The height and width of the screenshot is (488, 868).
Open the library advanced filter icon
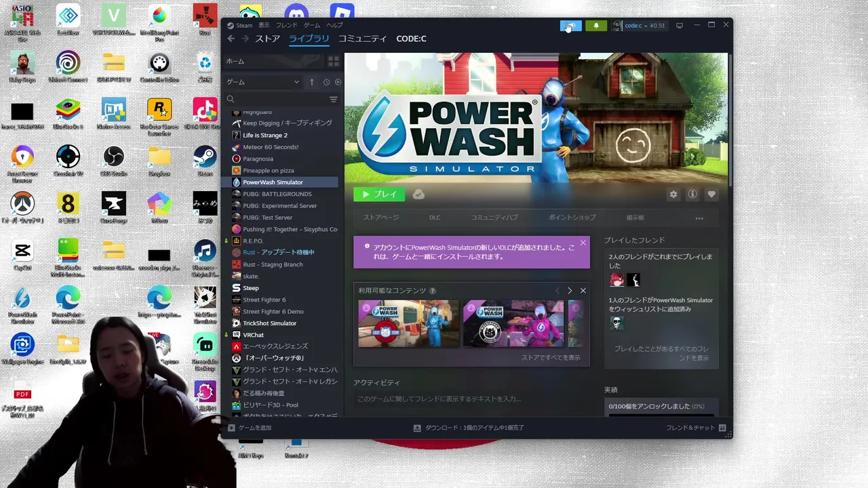pyautogui.click(x=333, y=99)
